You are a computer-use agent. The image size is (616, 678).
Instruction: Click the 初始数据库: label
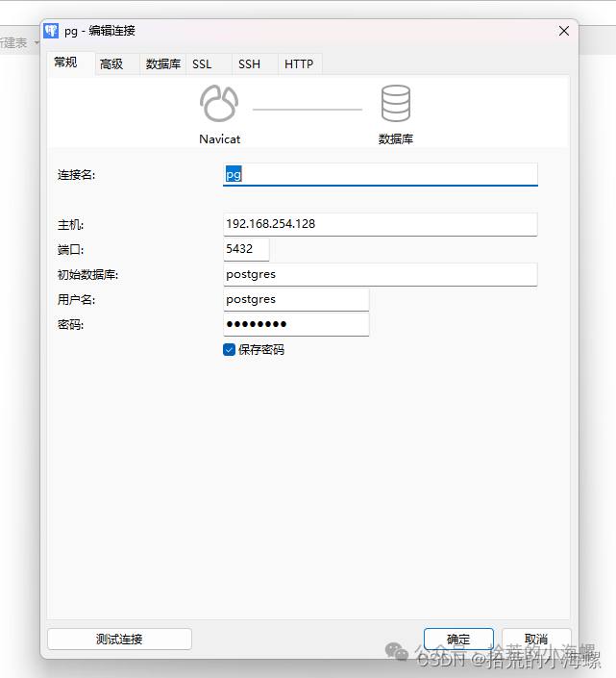tap(87, 275)
